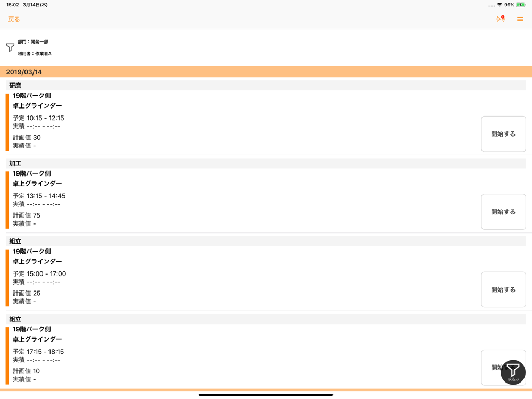Select the 加工 section header

click(x=266, y=163)
